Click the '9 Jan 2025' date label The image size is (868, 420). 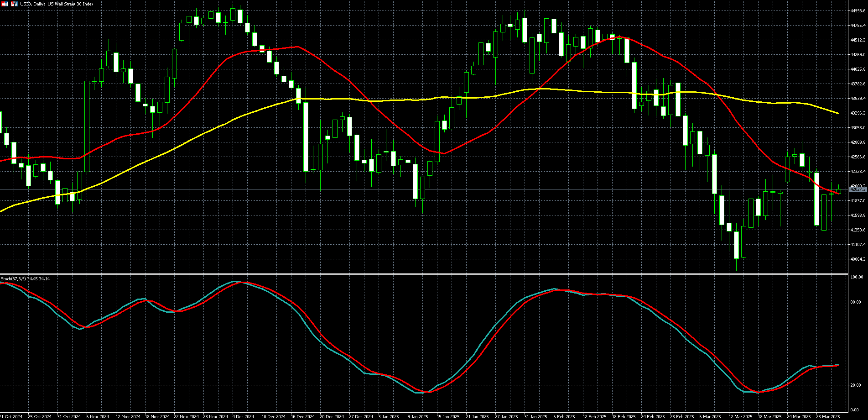pyautogui.click(x=418, y=417)
